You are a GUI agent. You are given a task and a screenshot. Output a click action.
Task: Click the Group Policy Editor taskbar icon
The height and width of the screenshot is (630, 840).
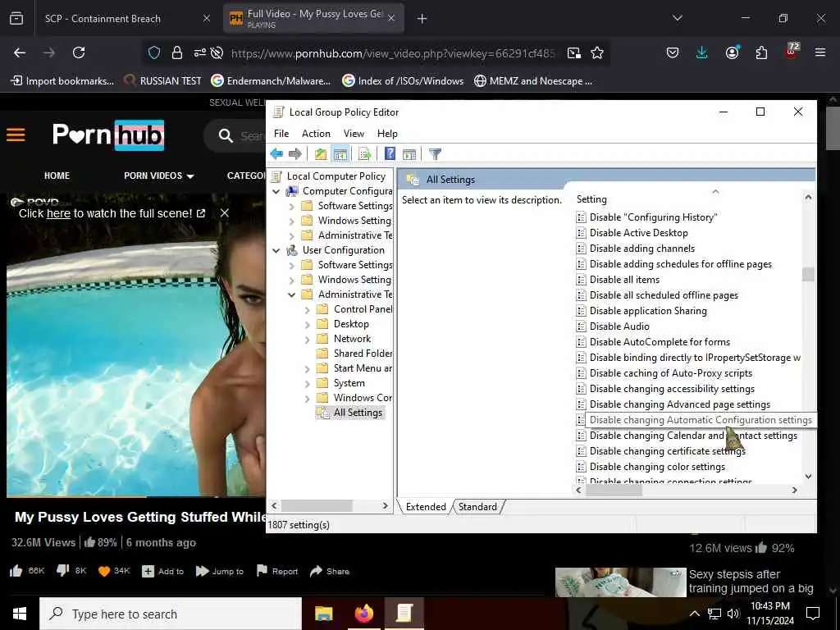pyautogui.click(x=404, y=614)
